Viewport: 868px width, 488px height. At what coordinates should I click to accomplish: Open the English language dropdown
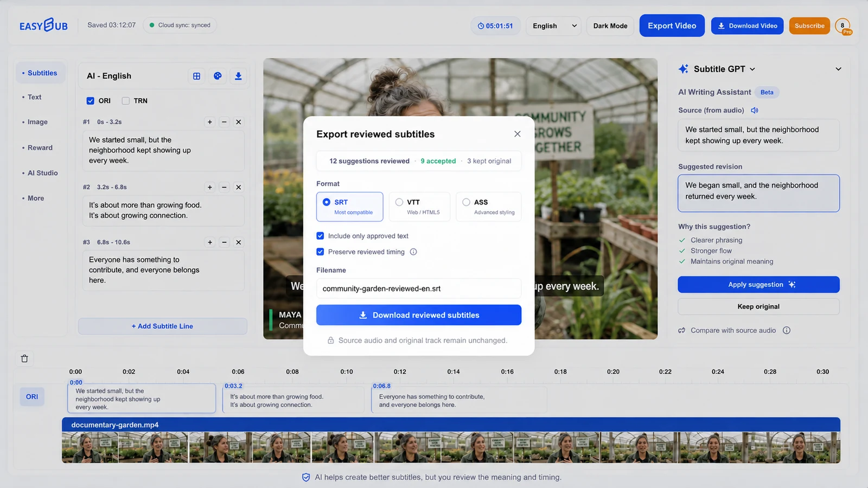[x=553, y=25]
